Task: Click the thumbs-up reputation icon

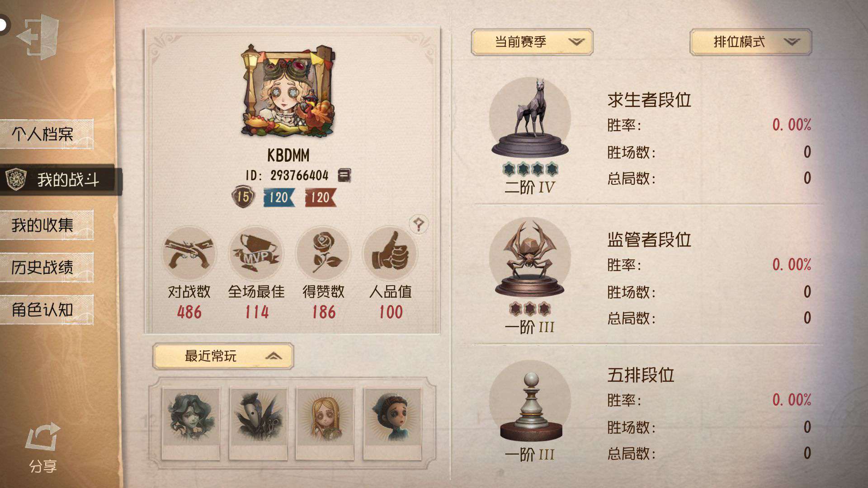Action: (x=390, y=253)
